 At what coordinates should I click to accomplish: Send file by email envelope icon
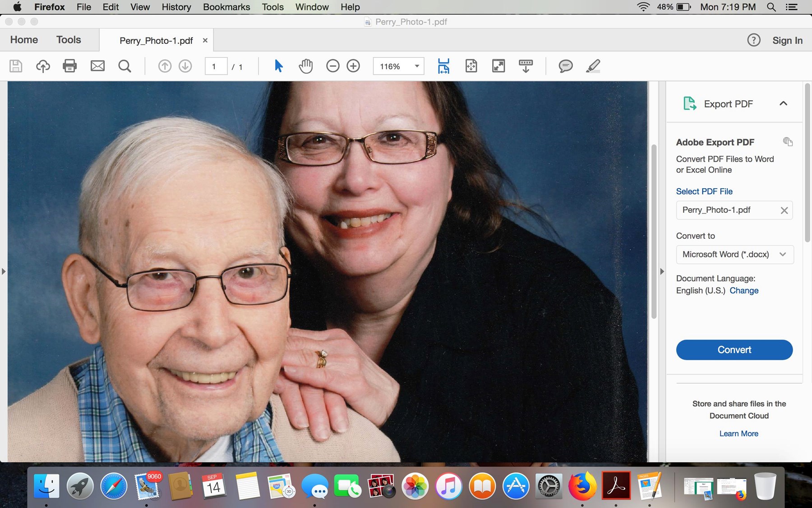point(97,66)
